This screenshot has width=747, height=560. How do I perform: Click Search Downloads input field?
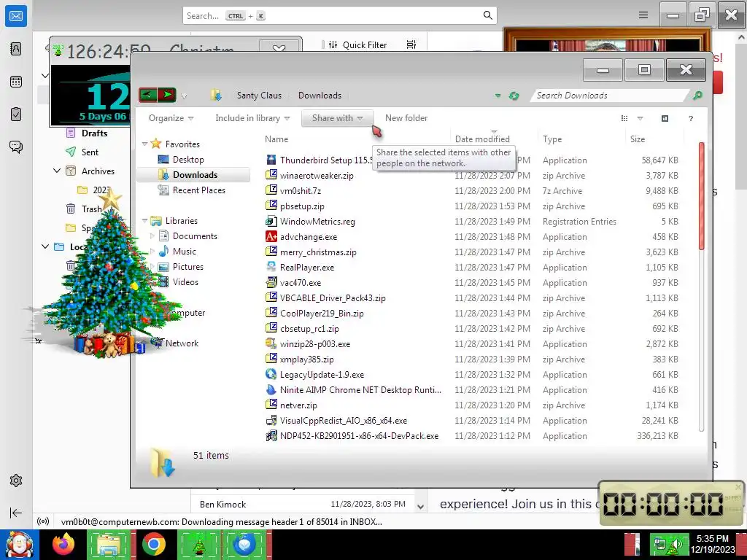pyautogui.click(x=611, y=96)
